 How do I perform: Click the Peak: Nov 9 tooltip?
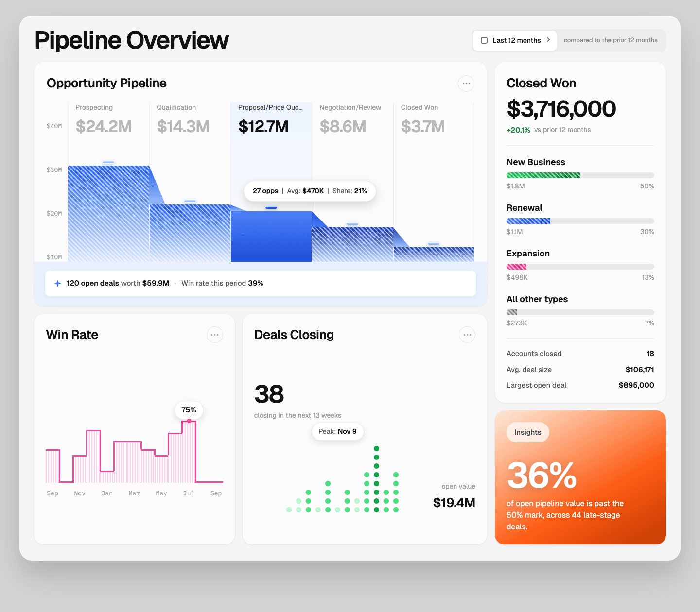(337, 431)
